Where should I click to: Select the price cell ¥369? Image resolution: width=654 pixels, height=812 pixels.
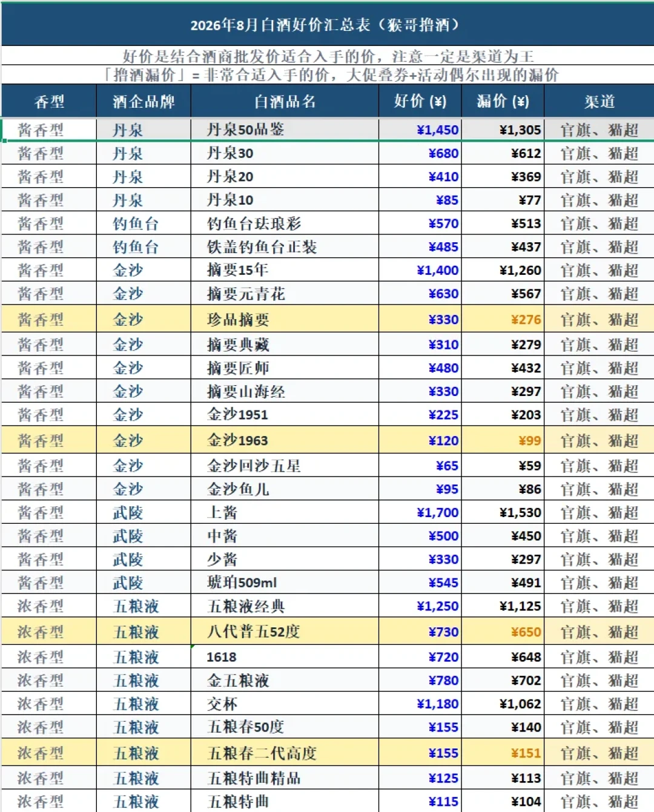click(x=503, y=177)
